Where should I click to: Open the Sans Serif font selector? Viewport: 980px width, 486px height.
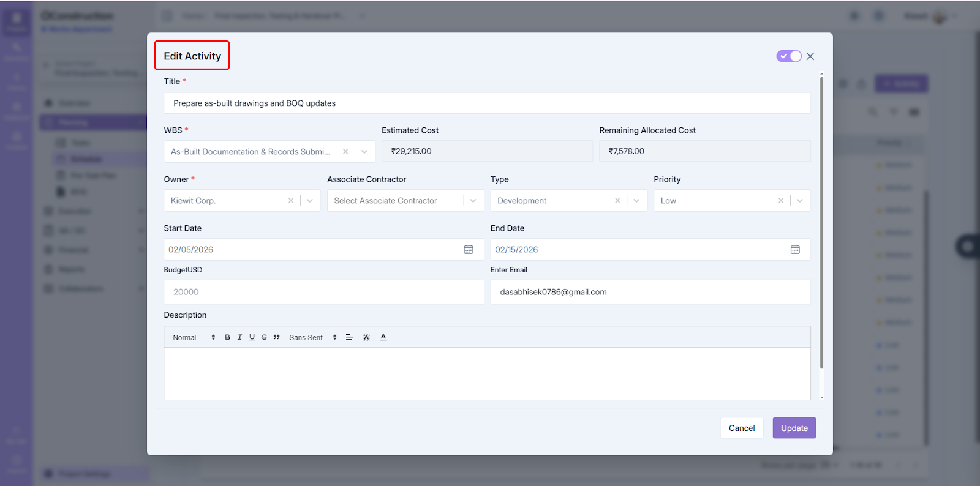click(313, 337)
